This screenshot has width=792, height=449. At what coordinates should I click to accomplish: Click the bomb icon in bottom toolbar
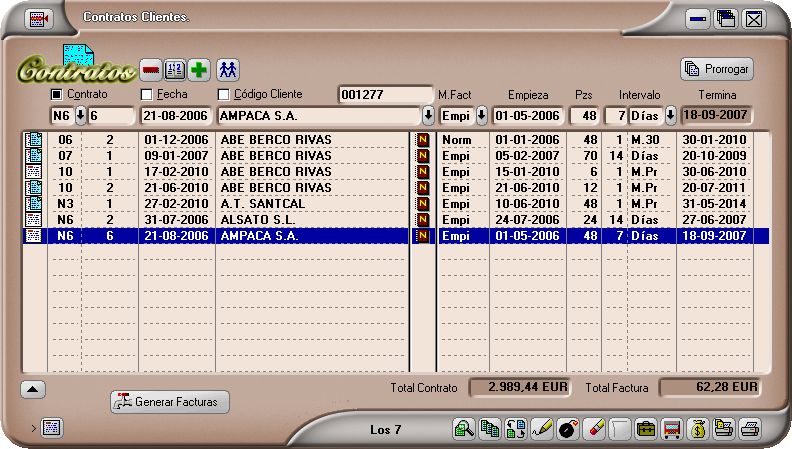click(567, 428)
